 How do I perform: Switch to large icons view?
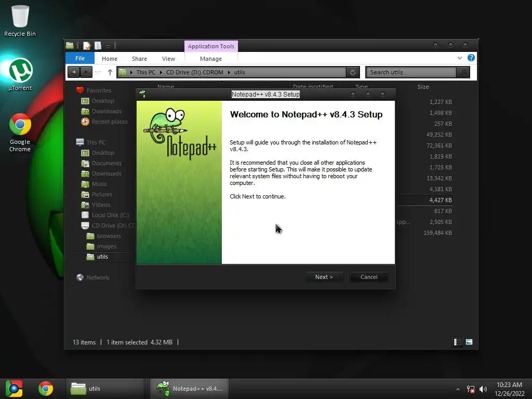tap(469, 342)
